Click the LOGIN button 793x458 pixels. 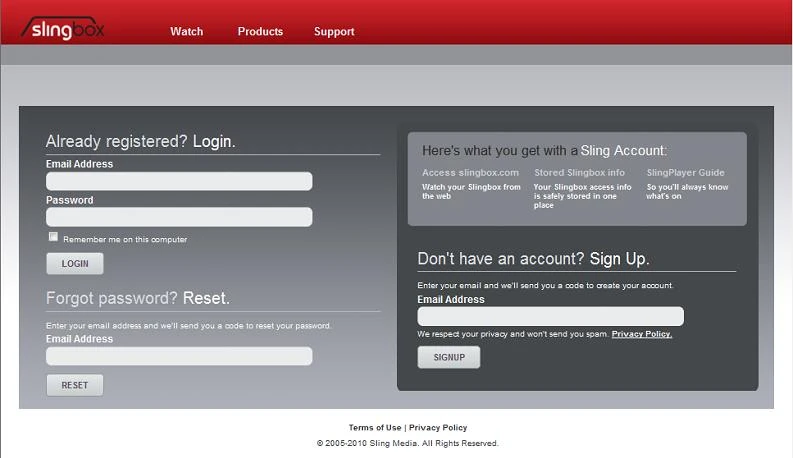[75, 263]
